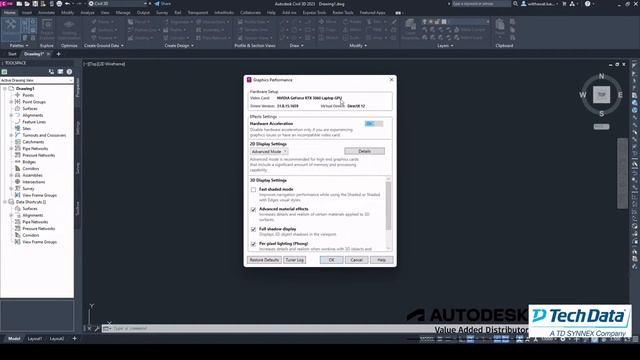Image resolution: width=640 pixels, height=360 pixels.
Task: Expand the Create Ground Data panel arrow
Action: tap(122, 46)
